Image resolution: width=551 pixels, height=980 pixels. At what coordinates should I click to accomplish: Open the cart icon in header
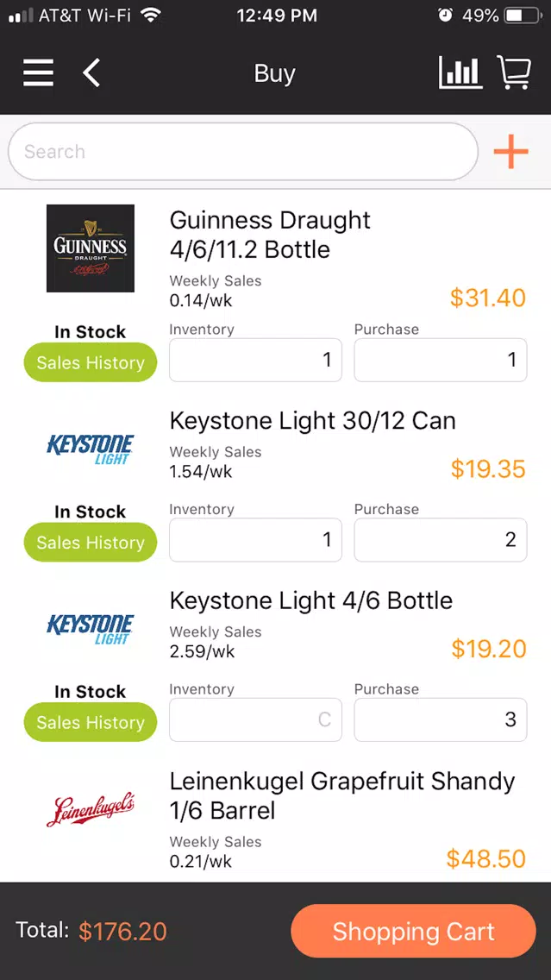[514, 72]
